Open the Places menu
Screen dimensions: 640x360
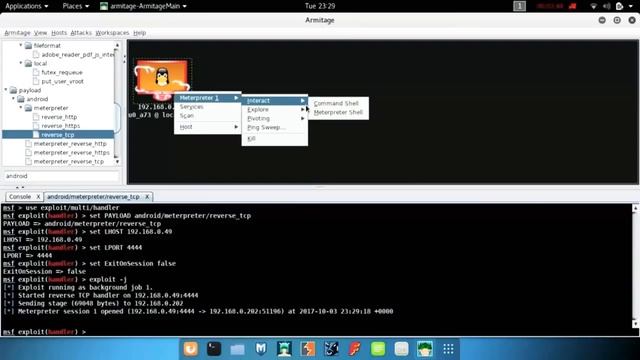[x=76, y=6]
